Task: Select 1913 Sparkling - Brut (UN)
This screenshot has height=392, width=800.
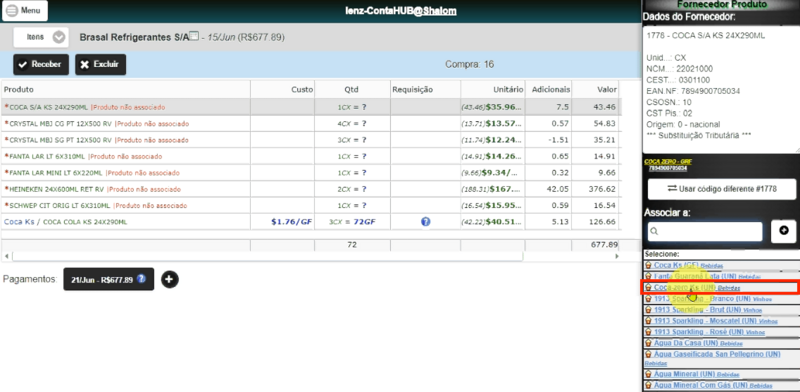Action: (697, 310)
